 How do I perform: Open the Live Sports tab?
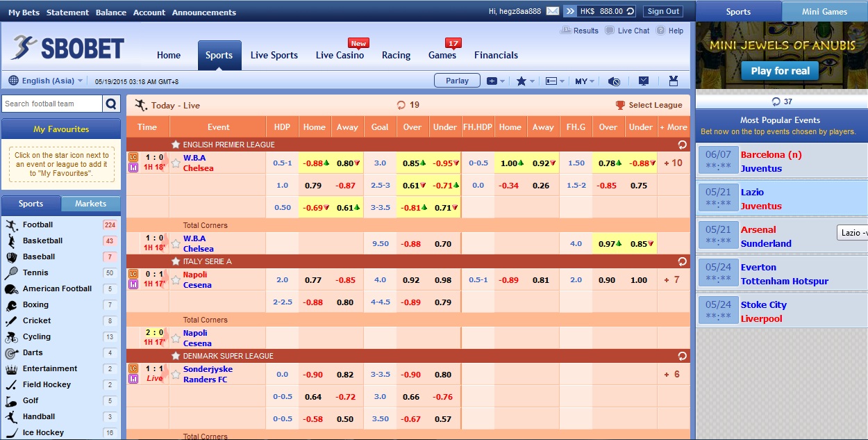coord(274,55)
